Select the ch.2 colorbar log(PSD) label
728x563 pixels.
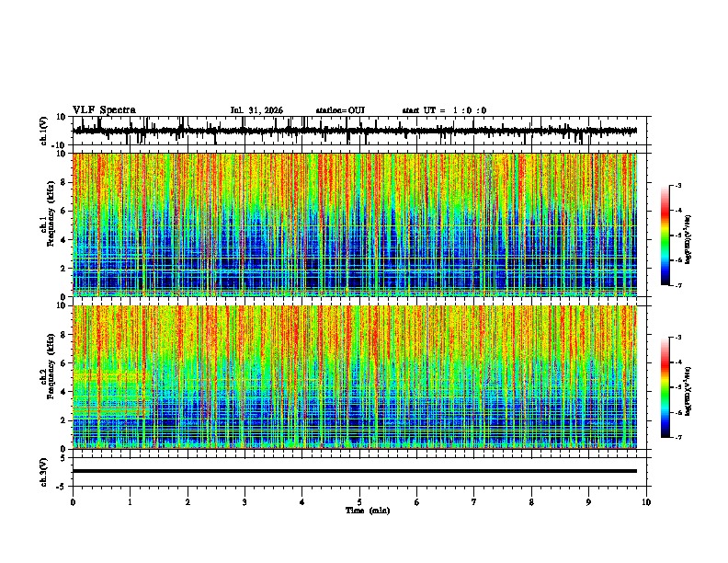point(688,392)
